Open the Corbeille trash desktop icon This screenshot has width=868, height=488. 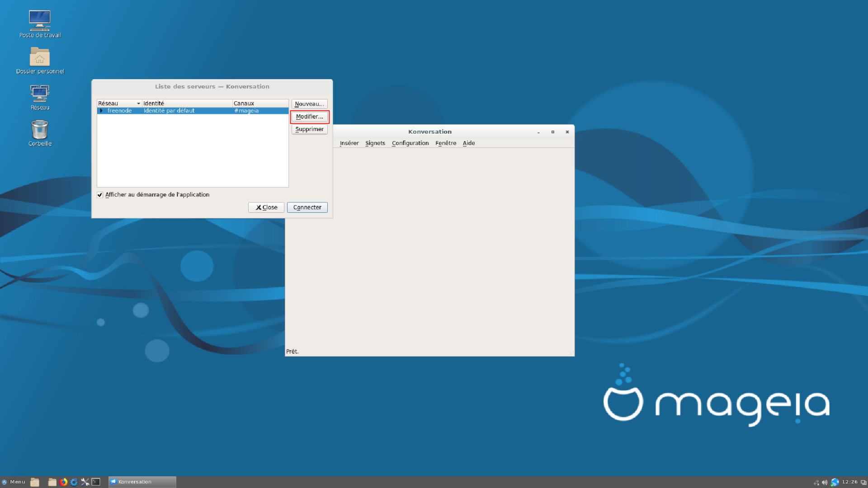point(40,130)
